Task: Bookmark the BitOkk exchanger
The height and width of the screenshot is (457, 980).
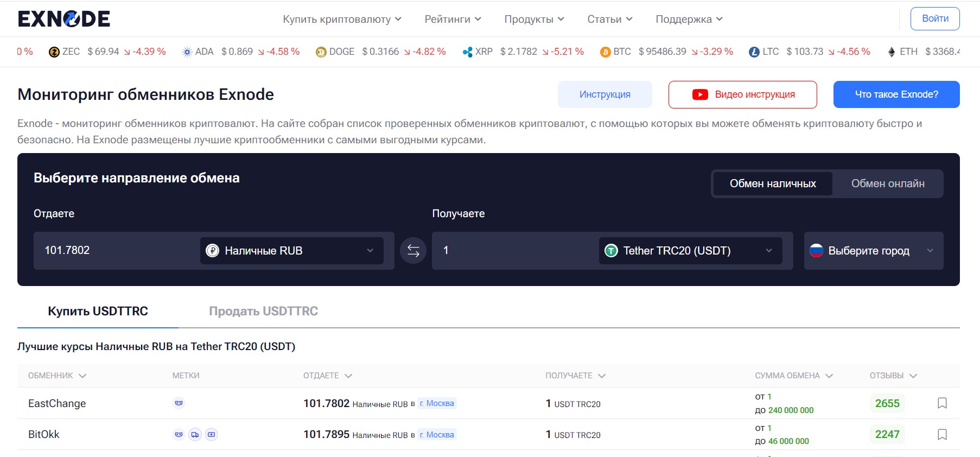Action: click(942, 434)
